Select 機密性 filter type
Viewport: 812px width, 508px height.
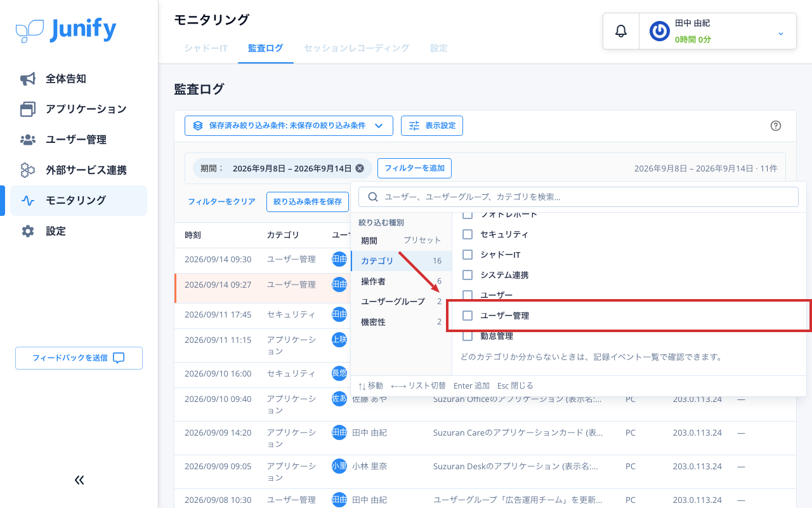pyautogui.click(x=402, y=322)
